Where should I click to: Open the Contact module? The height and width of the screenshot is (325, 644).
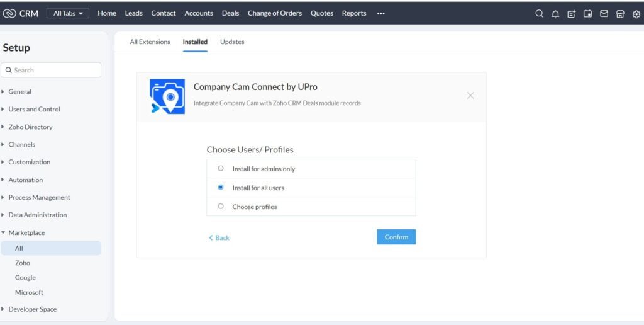(x=164, y=13)
